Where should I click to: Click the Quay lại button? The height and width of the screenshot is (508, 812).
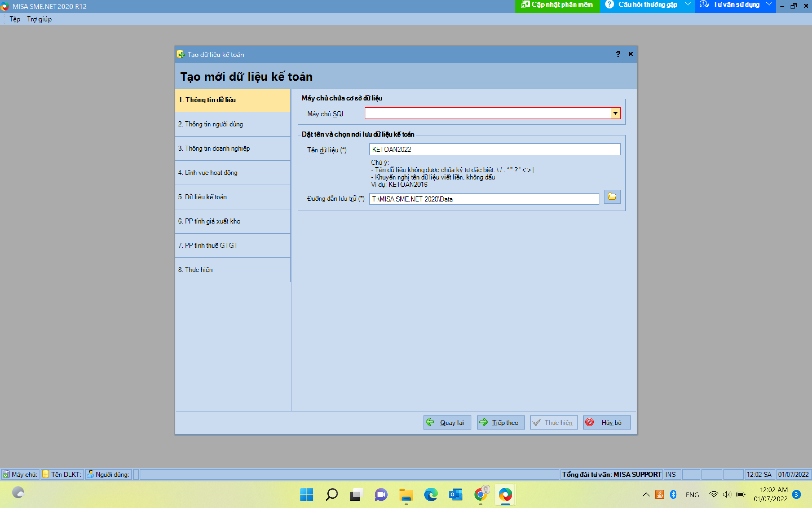[447, 422]
